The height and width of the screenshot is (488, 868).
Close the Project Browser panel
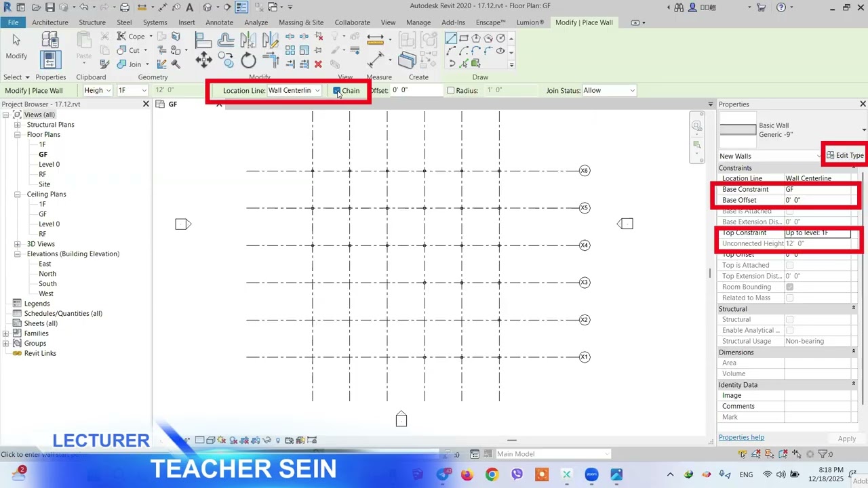(x=146, y=104)
